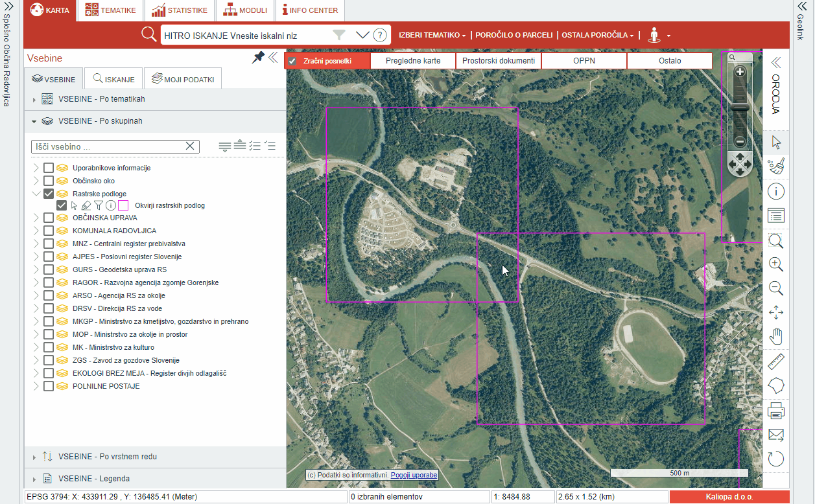The height and width of the screenshot is (504, 815).
Task: Expand the KOMUNALA RADOVLJICA tree node
Action: (36, 231)
